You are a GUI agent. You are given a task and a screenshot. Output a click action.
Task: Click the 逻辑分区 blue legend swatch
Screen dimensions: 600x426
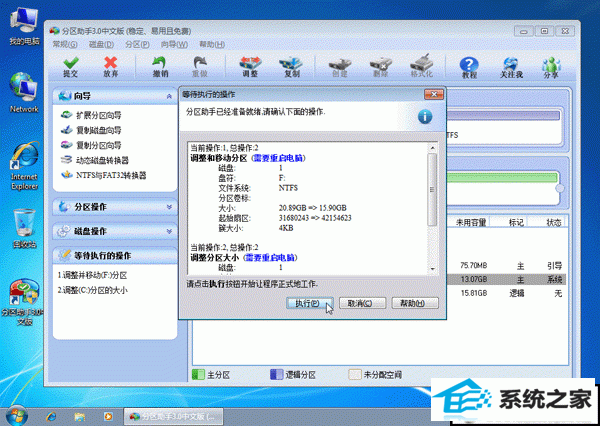point(276,375)
